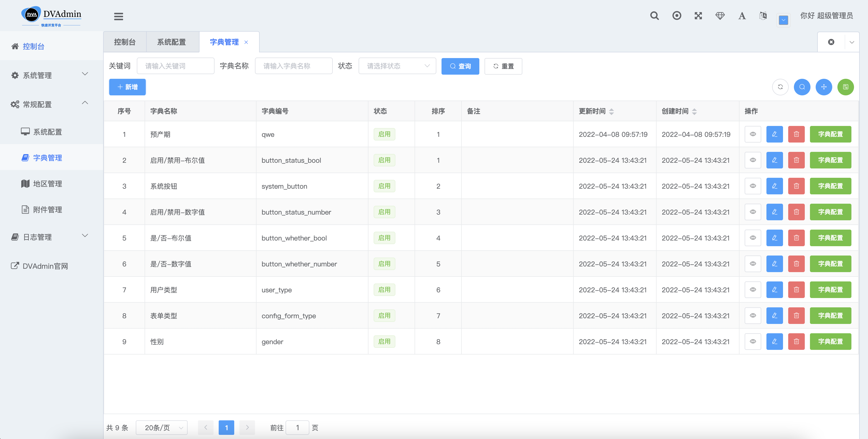The width and height of the screenshot is (868, 439).
Task: Click the 新增 add button
Action: [127, 87]
